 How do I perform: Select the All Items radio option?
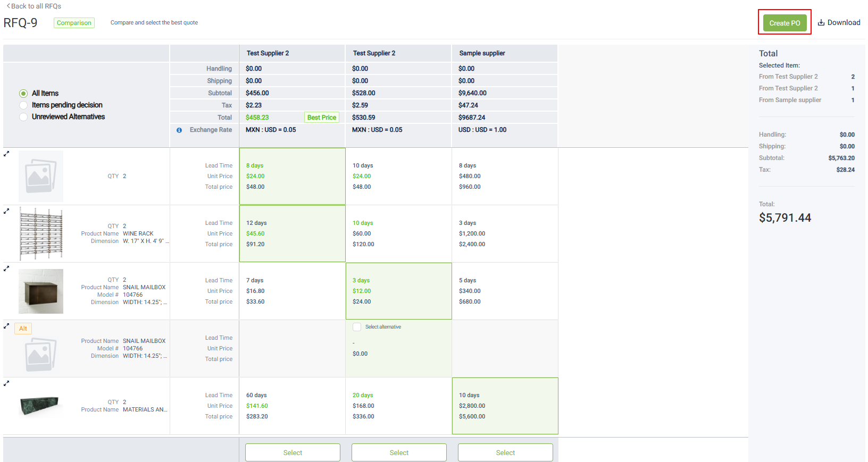point(23,94)
